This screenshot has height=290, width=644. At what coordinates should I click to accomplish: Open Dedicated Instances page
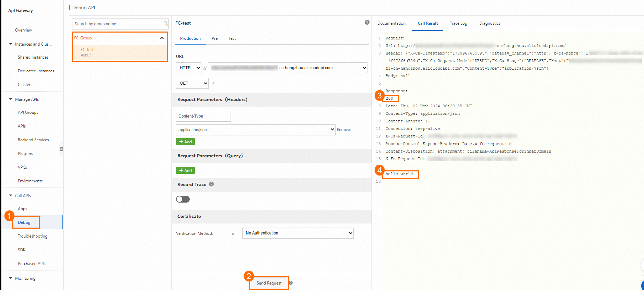point(36,71)
